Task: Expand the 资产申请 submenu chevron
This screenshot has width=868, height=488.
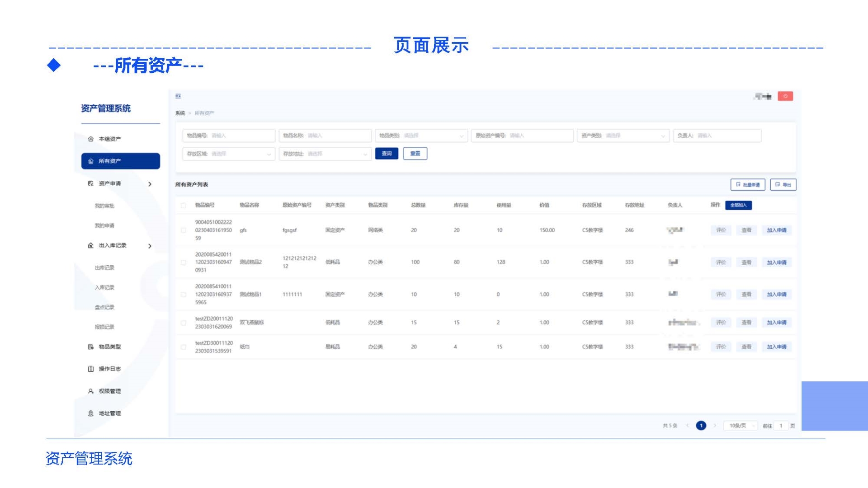Action: pos(150,184)
